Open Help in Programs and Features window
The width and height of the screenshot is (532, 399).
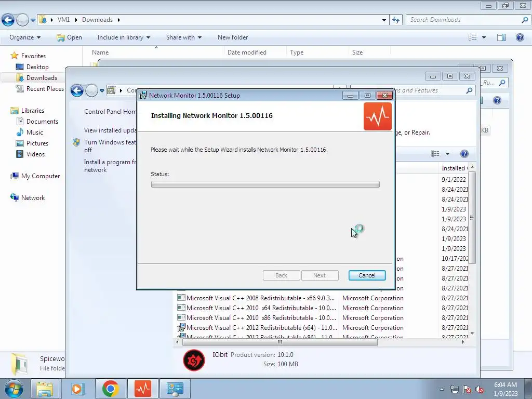click(x=464, y=154)
